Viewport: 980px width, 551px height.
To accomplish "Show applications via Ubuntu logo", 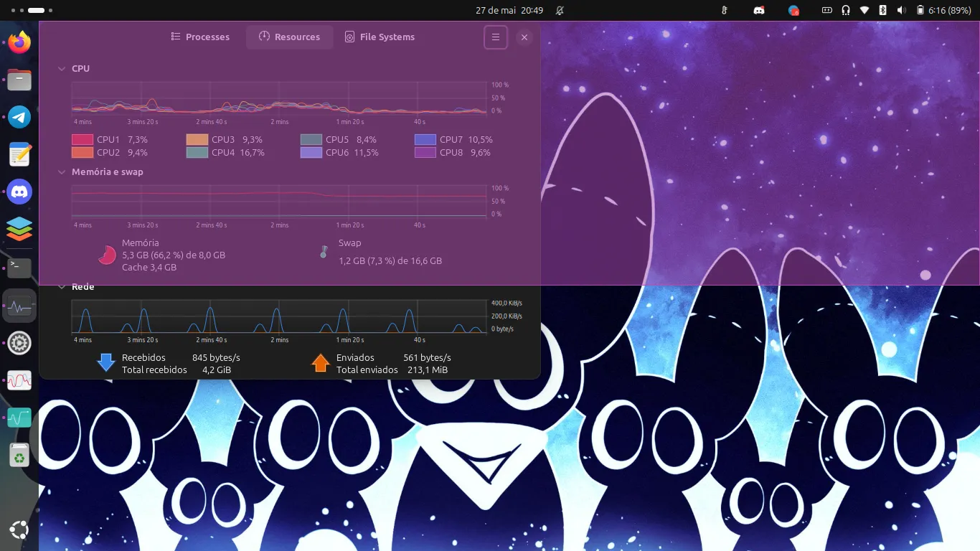I will click(19, 531).
